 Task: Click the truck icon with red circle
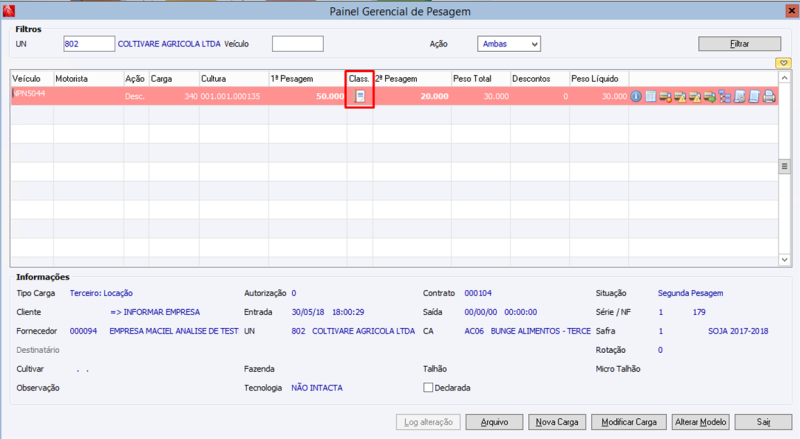(665, 96)
